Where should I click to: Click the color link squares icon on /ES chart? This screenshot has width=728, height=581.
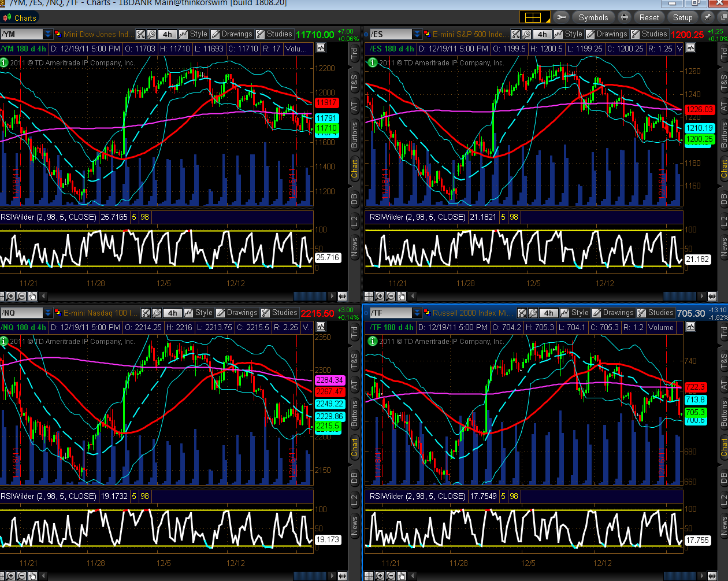tap(427, 34)
